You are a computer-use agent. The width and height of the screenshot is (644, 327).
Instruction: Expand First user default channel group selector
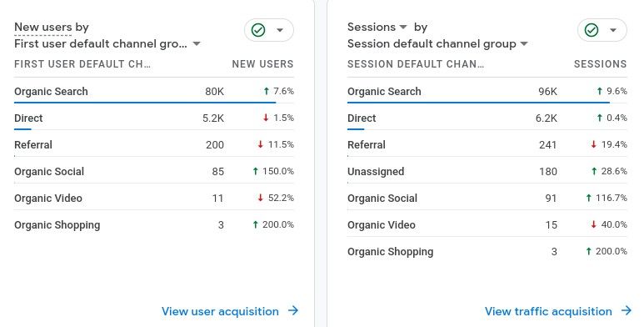click(x=107, y=43)
